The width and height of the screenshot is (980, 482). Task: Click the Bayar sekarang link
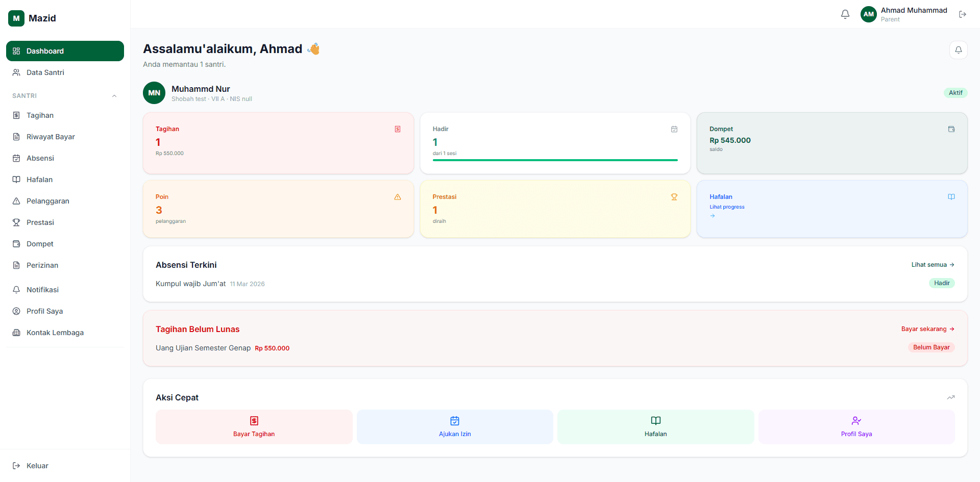click(927, 329)
